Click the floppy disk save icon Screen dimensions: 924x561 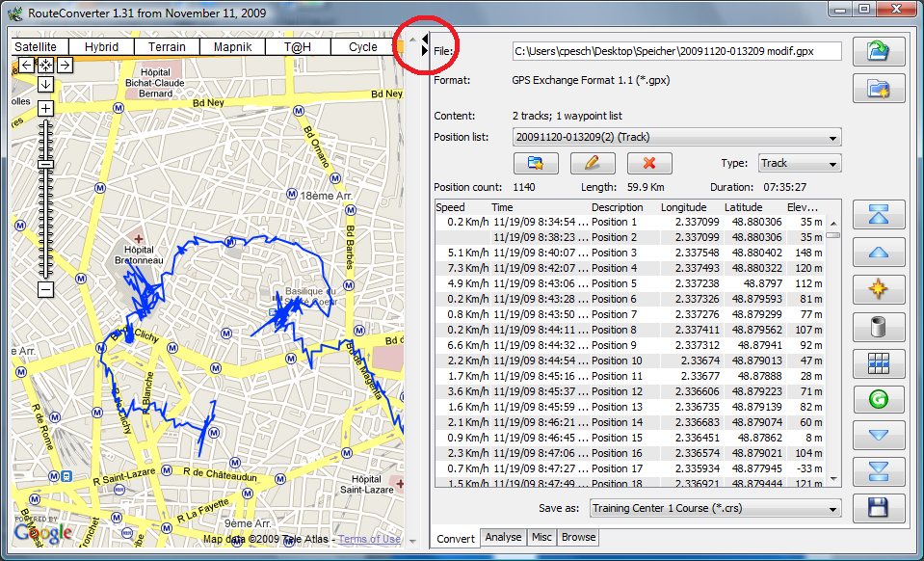pos(879,509)
